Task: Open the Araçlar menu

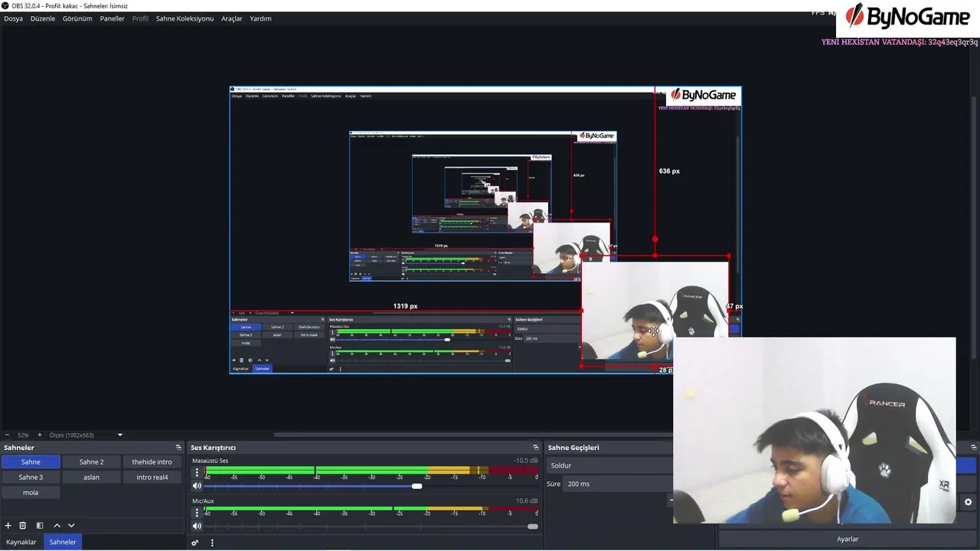Action: [232, 18]
